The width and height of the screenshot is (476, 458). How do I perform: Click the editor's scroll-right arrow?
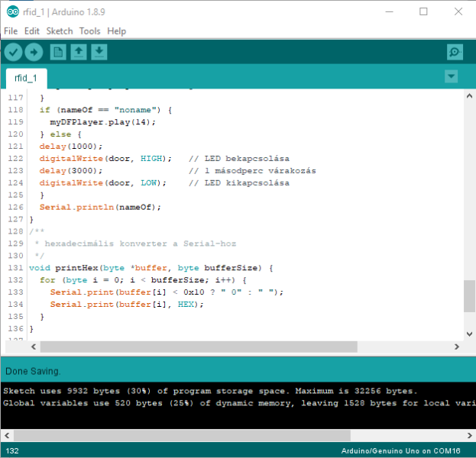(x=456, y=347)
